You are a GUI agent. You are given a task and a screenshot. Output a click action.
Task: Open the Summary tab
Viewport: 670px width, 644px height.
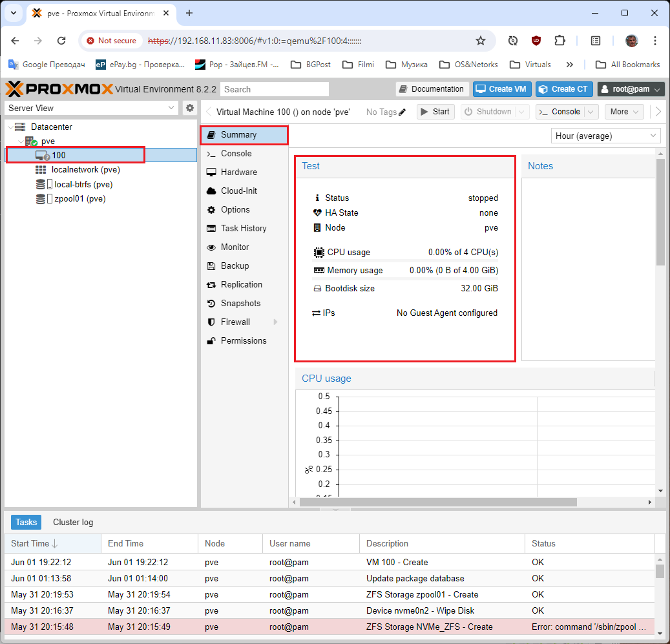tap(244, 134)
